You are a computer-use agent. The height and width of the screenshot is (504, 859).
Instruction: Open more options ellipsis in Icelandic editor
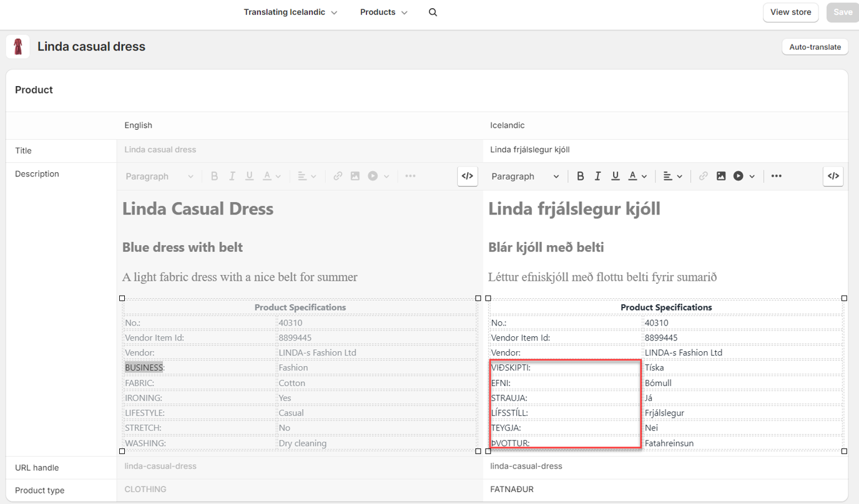(776, 177)
